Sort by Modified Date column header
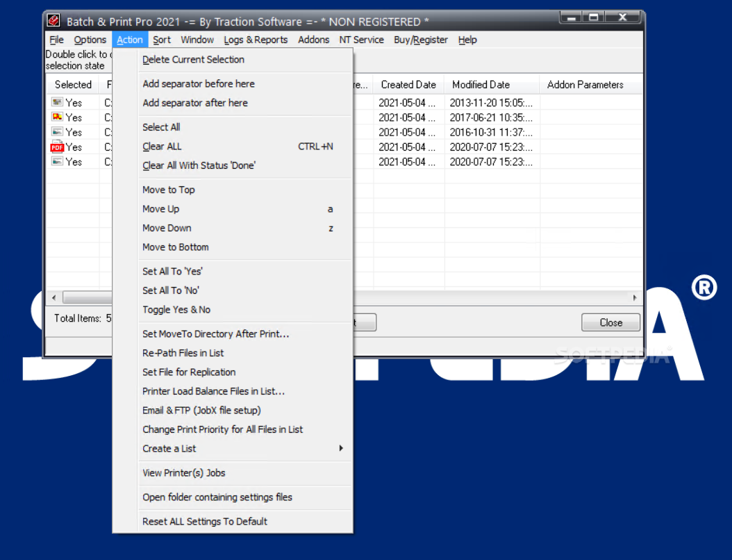This screenshot has height=560, width=732. click(x=492, y=85)
